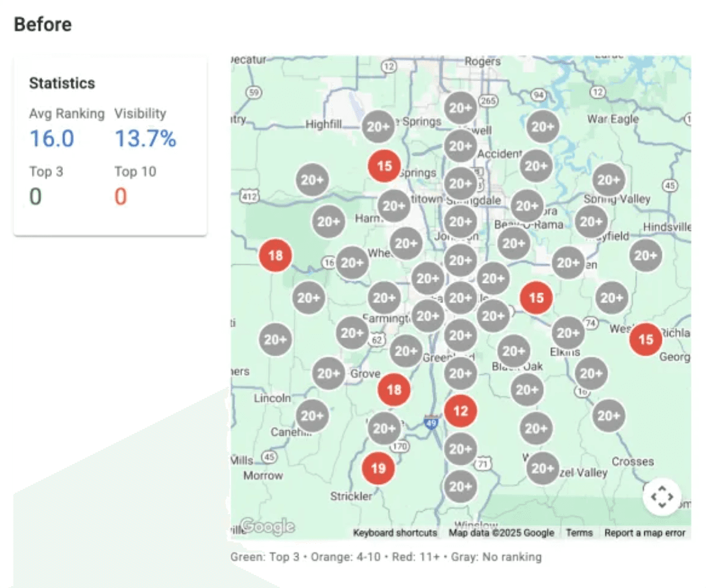Click the gray "20+" pin near Spring Valley

click(x=608, y=179)
